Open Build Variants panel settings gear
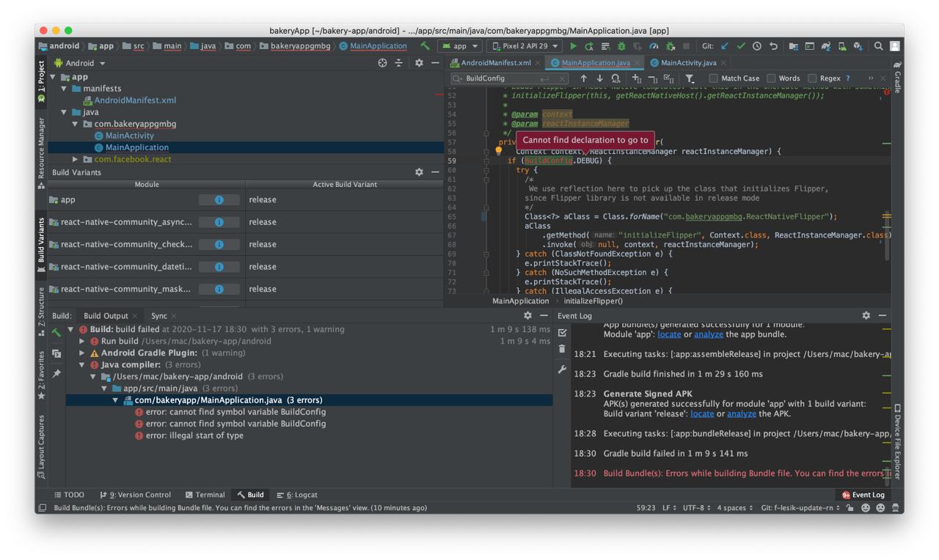The height and width of the screenshot is (560, 939). [x=419, y=172]
